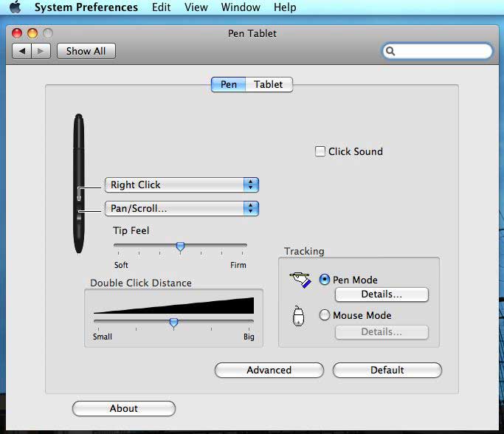Open the Apple menu
The image size is (504, 434).
click(x=15, y=7)
